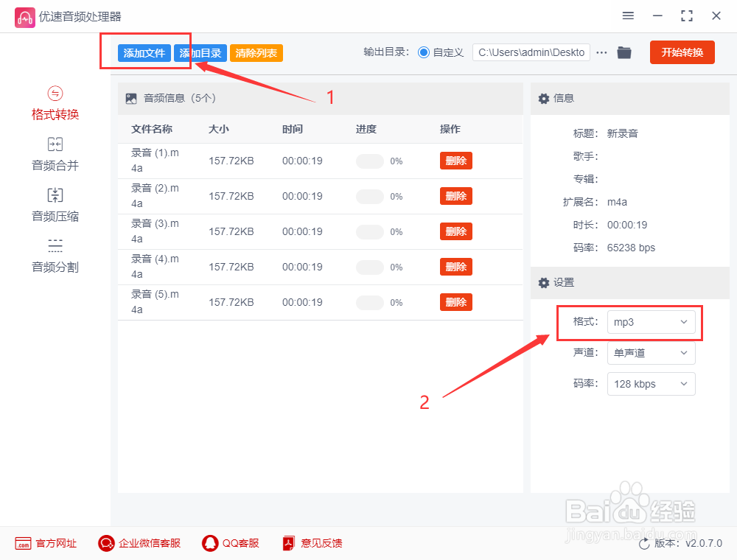The height and width of the screenshot is (560, 737).
Task: Click the 操作 column header
Action: (450, 129)
